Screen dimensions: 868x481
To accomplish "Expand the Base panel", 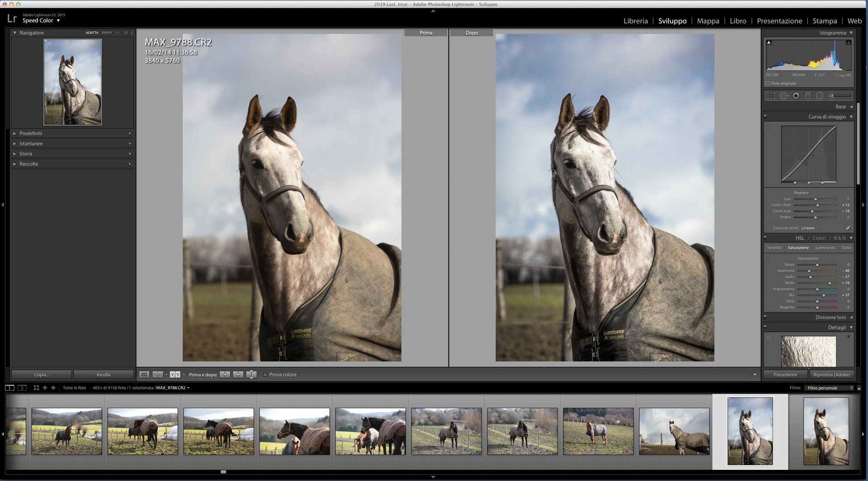I will (840, 107).
